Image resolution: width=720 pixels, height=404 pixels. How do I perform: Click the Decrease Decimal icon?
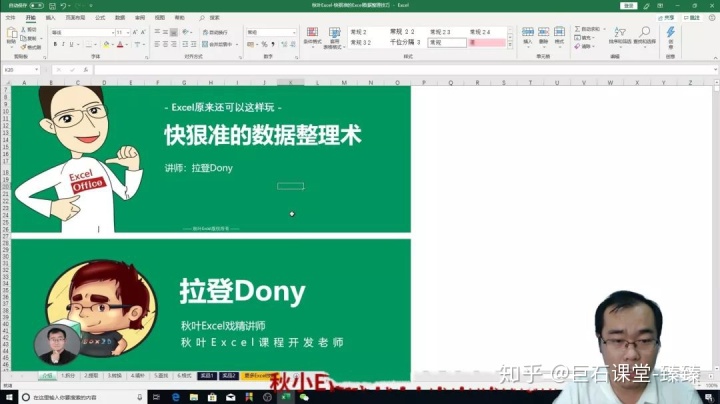(292, 45)
